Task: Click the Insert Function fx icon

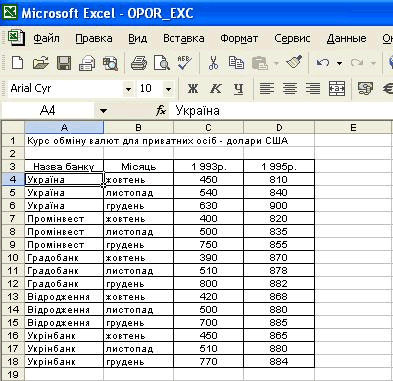Action: [x=161, y=110]
